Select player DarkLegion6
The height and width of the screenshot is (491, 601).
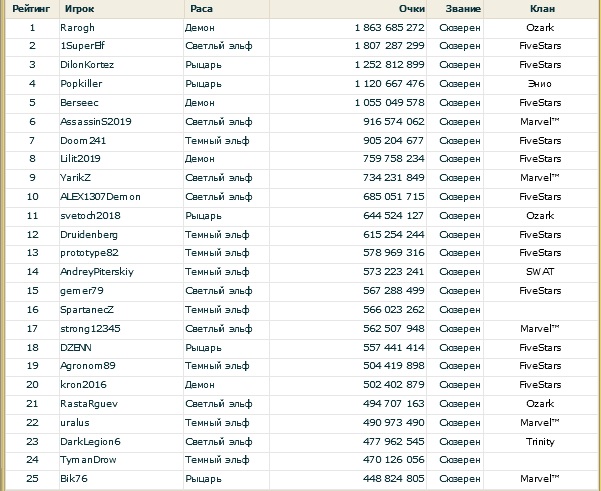point(90,441)
